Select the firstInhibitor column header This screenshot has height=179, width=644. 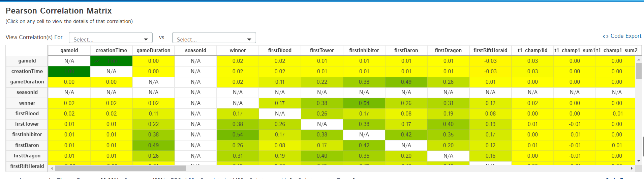364,50
